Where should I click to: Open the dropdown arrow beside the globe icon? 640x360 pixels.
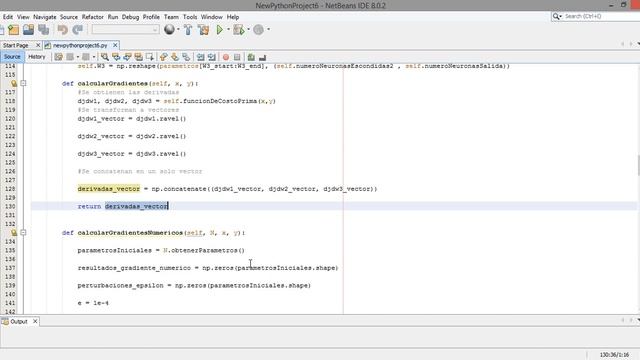(178, 29)
